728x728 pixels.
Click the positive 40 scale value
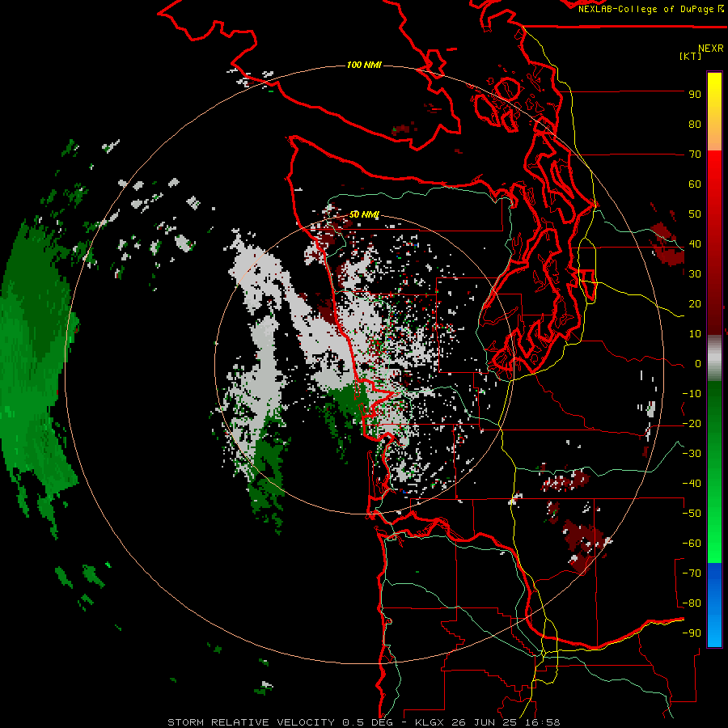695,244
